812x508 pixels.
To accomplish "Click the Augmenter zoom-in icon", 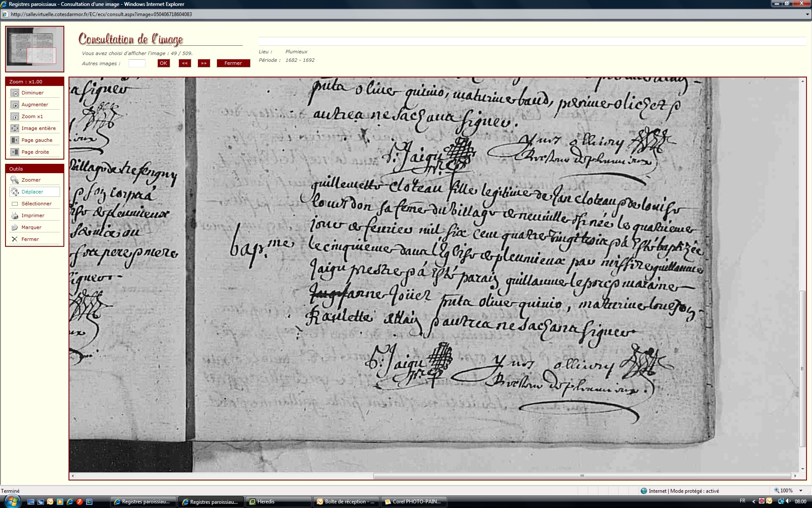I will click(x=15, y=105).
